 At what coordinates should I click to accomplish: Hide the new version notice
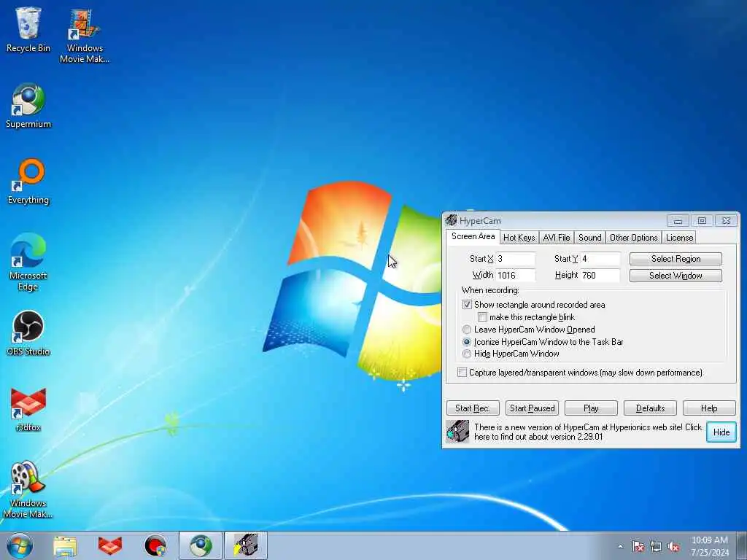[x=721, y=432]
